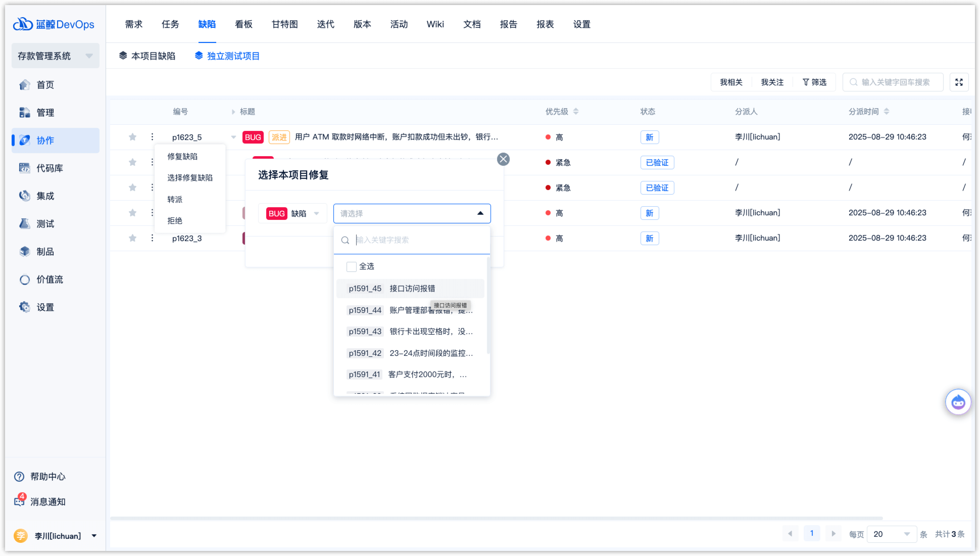Expand the 存款管理系统 project dropdown

tap(89, 56)
